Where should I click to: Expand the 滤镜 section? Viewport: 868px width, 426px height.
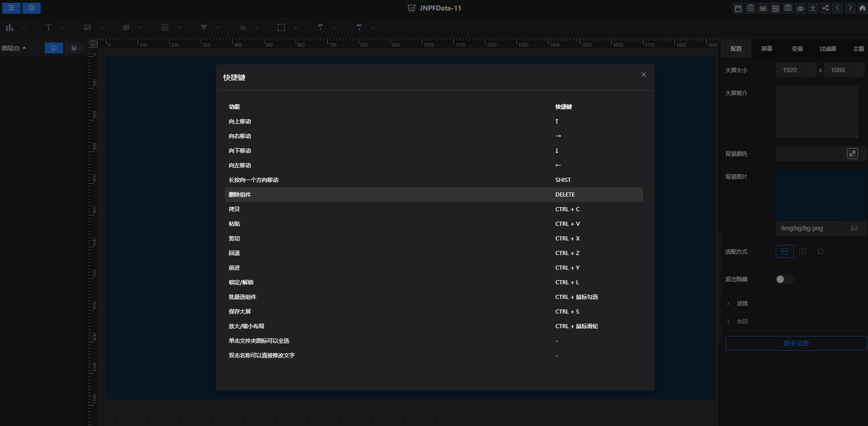tap(742, 304)
